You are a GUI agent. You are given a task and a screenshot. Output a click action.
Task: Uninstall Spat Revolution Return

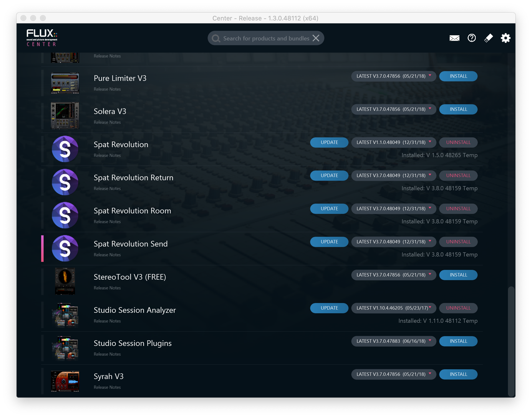click(458, 176)
